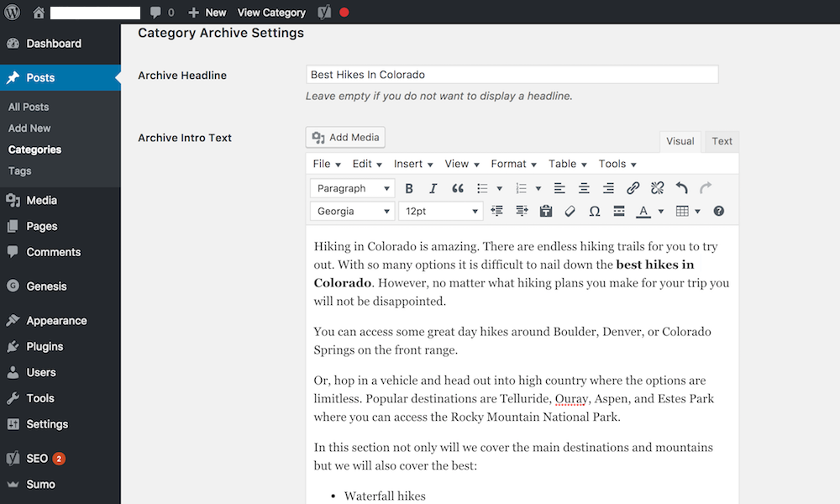Open Tags submenu item

20,171
